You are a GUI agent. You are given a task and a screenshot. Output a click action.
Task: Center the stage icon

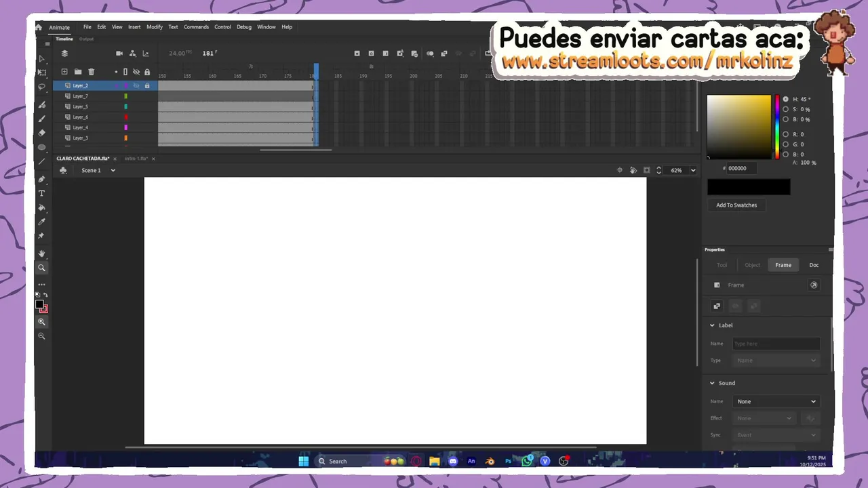[620, 170]
